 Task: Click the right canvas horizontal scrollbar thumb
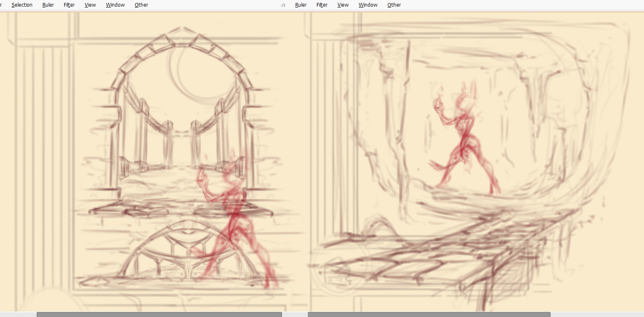(429, 314)
